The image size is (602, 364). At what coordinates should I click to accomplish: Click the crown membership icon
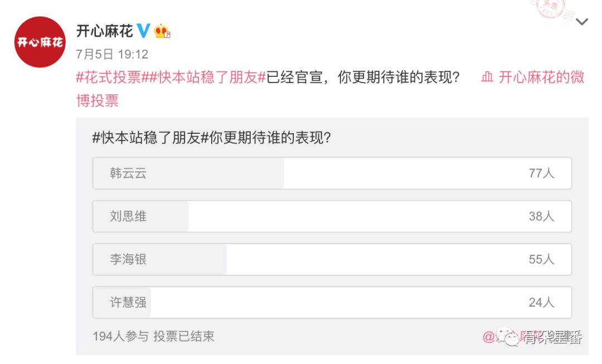(x=162, y=31)
